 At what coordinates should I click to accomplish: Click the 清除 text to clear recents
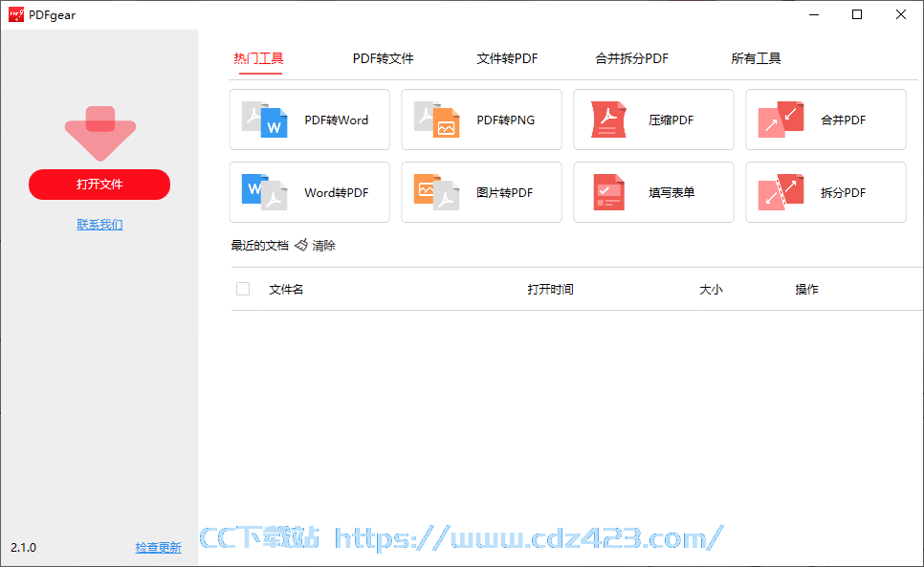323,245
